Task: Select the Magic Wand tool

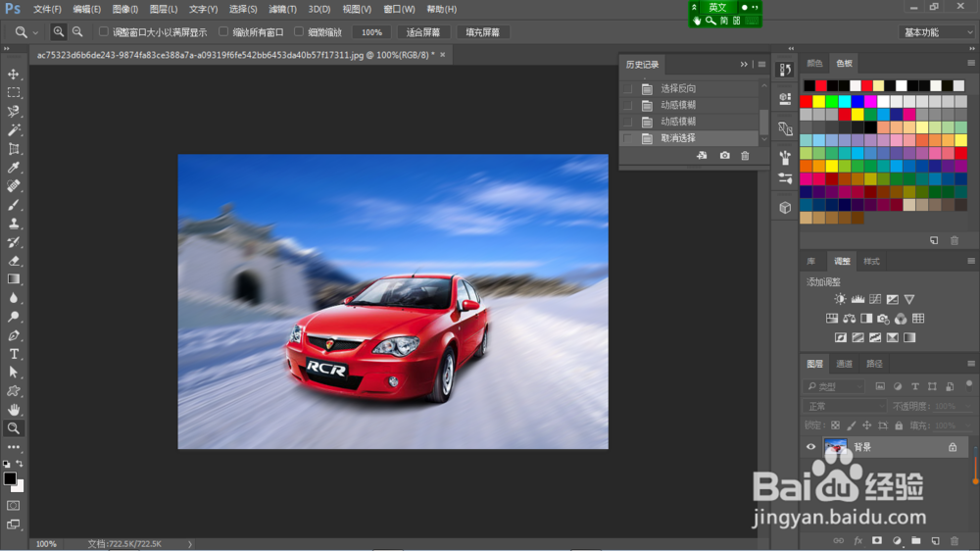Action: [13, 130]
